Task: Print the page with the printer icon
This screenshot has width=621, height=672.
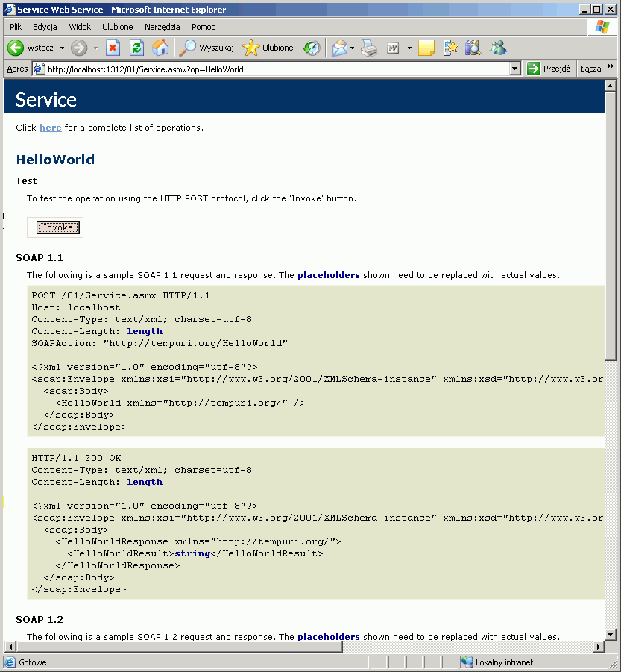Action: [369, 48]
